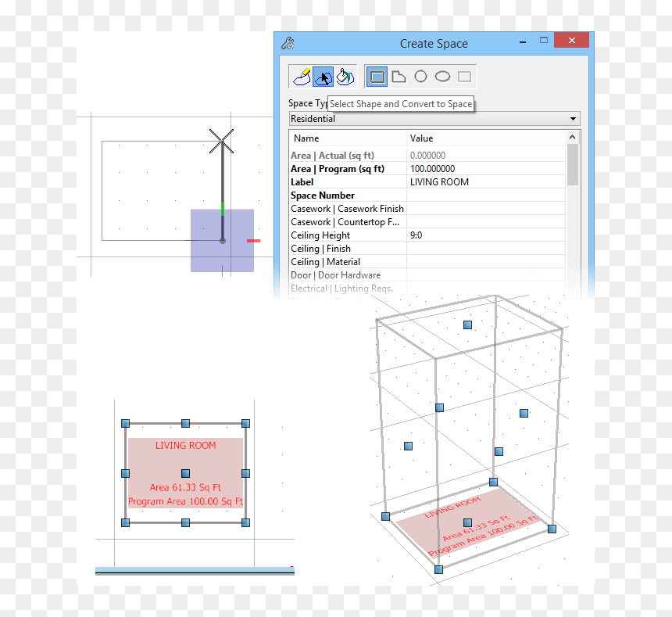
Task: Pick the ellipse shape option
Action: [443, 77]
